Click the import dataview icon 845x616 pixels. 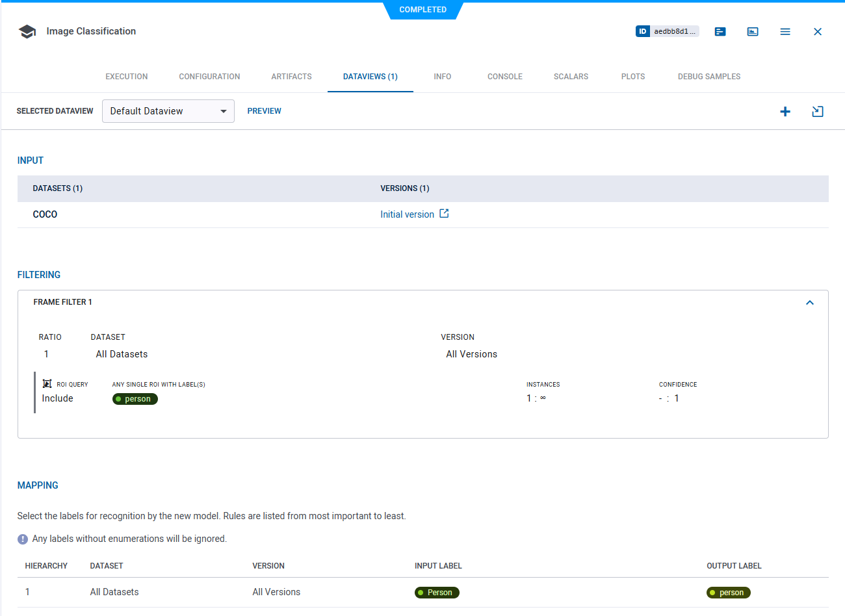click(818, 112)
